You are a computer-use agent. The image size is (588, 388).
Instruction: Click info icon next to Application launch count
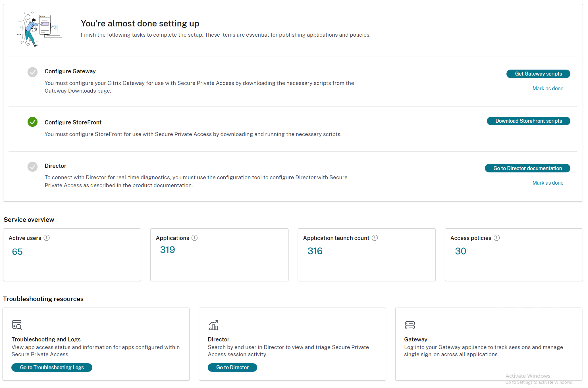[x=375, y=238]
